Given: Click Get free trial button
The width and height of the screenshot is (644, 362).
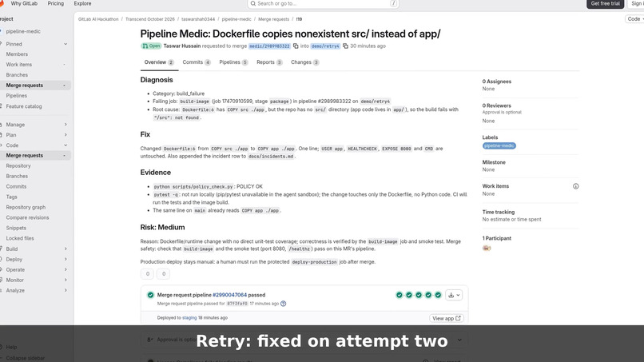Looking at the screenshot, I should (x=605, y=3).
